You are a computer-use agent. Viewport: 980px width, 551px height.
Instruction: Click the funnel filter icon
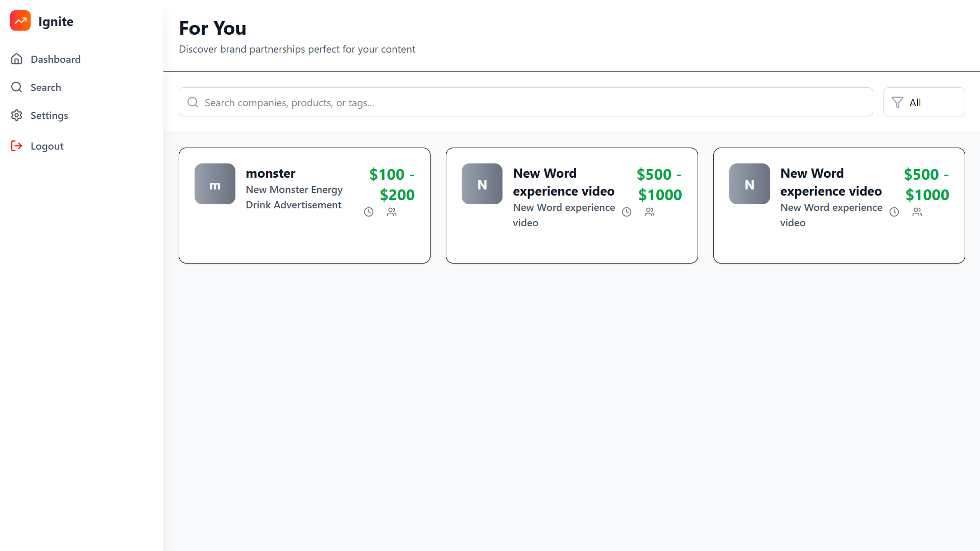pos(897,103)
